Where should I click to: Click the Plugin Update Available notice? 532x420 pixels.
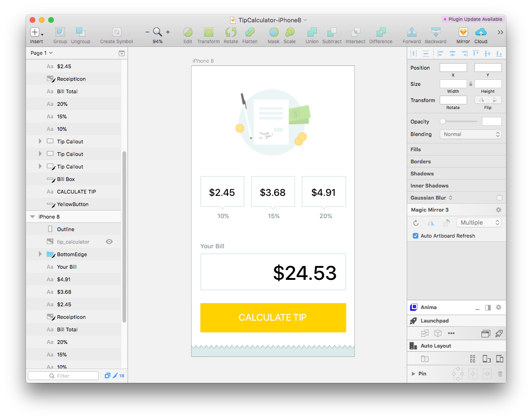pos(473,19)
